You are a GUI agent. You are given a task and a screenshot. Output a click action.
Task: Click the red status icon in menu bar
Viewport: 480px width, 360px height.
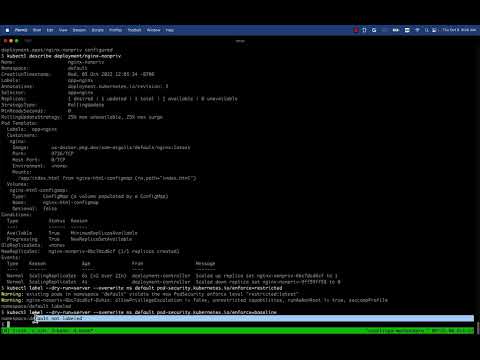point(356,30)
